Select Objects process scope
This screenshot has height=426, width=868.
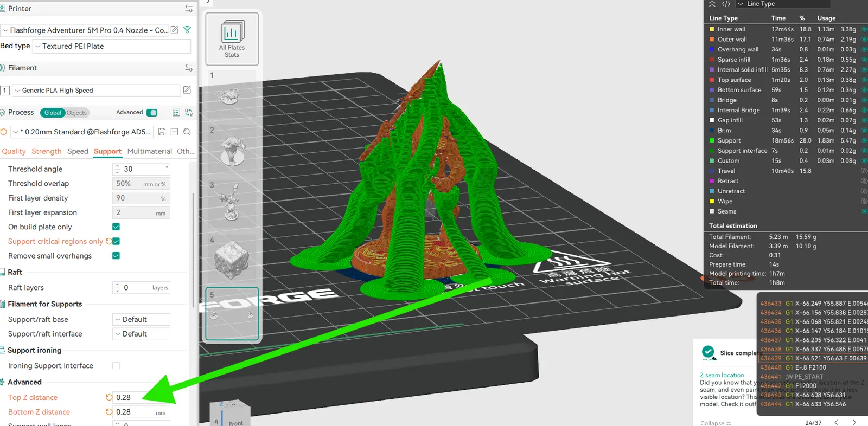tap(76, 113)
